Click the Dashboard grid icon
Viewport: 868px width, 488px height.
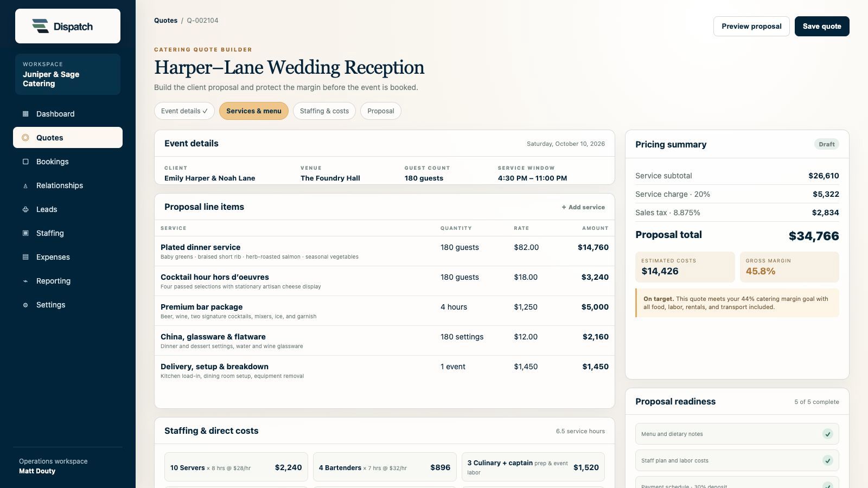25,114
